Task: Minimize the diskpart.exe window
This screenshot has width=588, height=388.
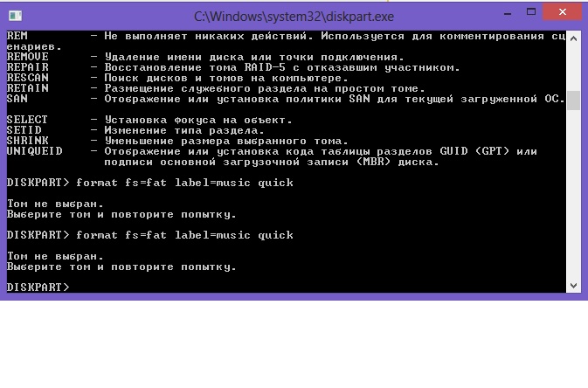Action: [508, 12]
